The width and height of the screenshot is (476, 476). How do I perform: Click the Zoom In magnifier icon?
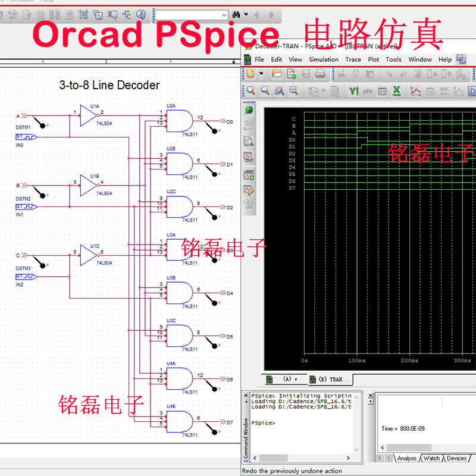pyautogui.click(x=250, y=91)
